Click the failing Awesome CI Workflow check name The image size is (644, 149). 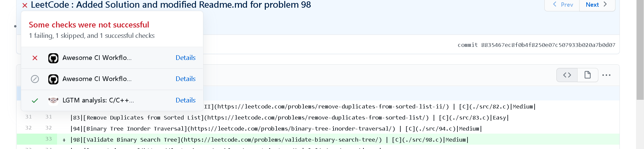pyautogui.click(x=97, y=58)
